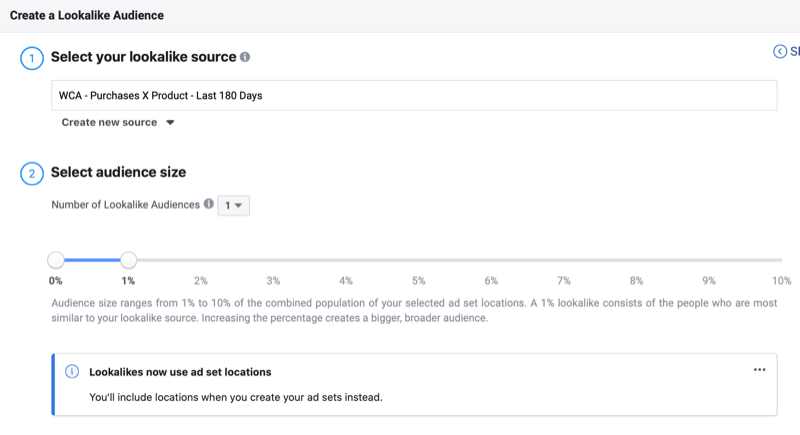Set audience size slider to 5%
This screenshot has height=435, width=800.
click(x=418, y=260)
